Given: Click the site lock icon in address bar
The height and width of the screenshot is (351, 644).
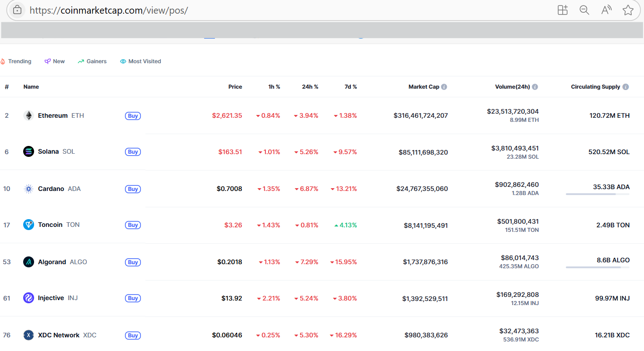Looking at the screenshot, I should tap(17, 10).
